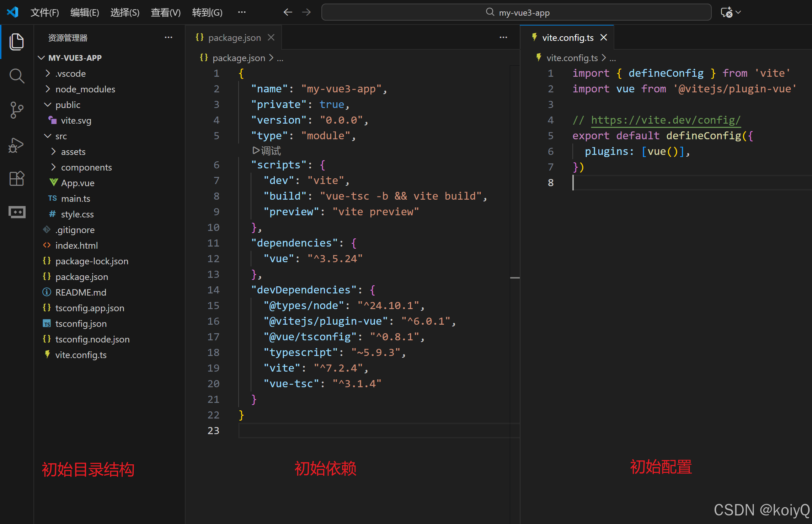Open App.vue in the file tree
Viewport: 812px width, 524px height.
click(78, 183)
